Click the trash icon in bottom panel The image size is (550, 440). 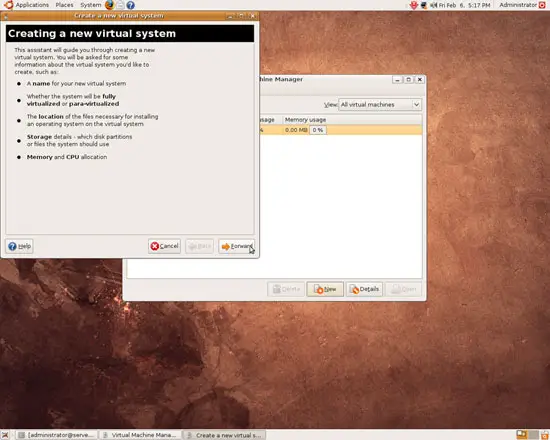point(545,435)
